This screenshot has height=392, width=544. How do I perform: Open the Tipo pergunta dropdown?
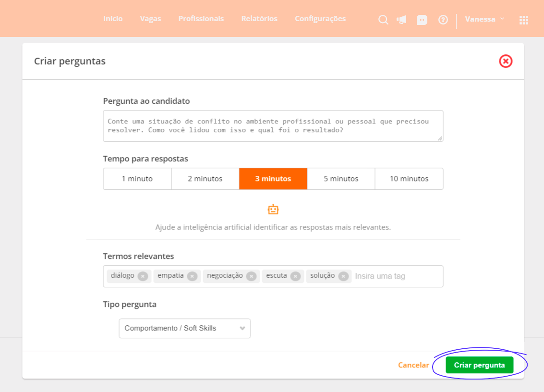coord(184,329)
